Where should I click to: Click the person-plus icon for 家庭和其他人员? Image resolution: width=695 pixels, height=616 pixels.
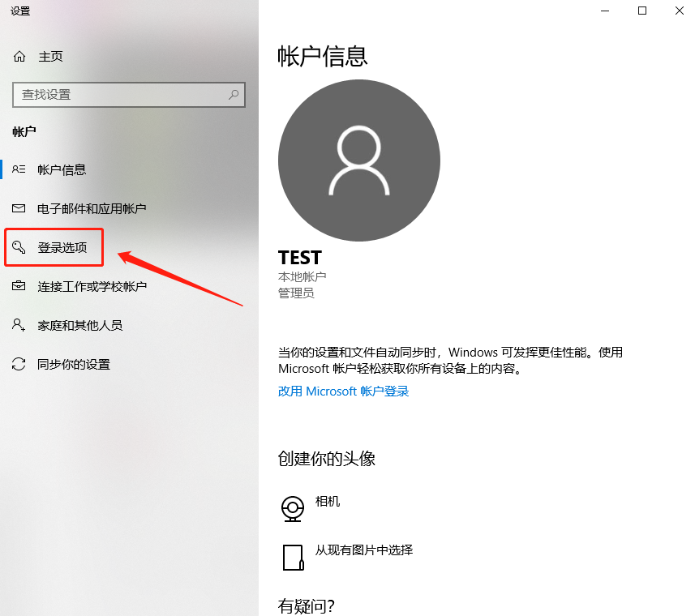pyautogui.click(x=19, y=324)
